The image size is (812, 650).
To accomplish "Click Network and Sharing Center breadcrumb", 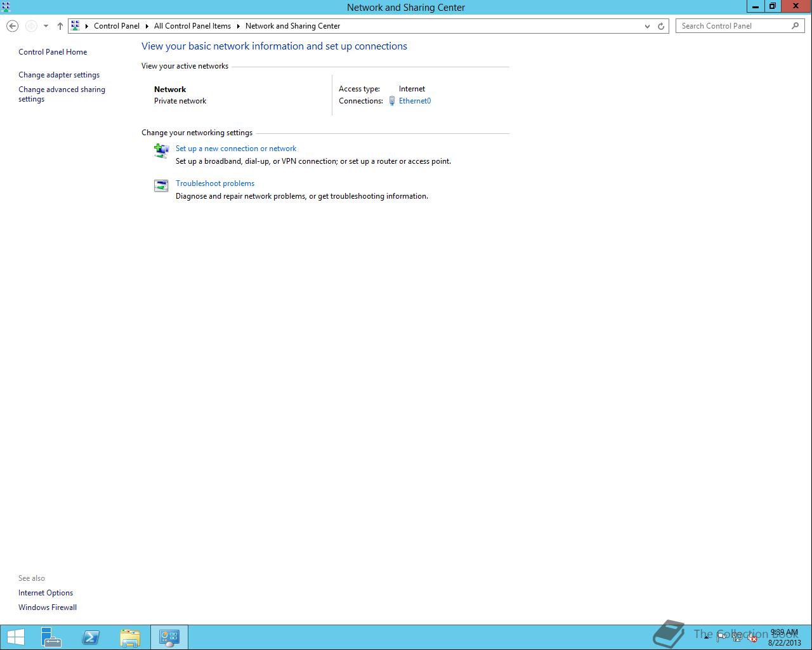I will (292, 26).
